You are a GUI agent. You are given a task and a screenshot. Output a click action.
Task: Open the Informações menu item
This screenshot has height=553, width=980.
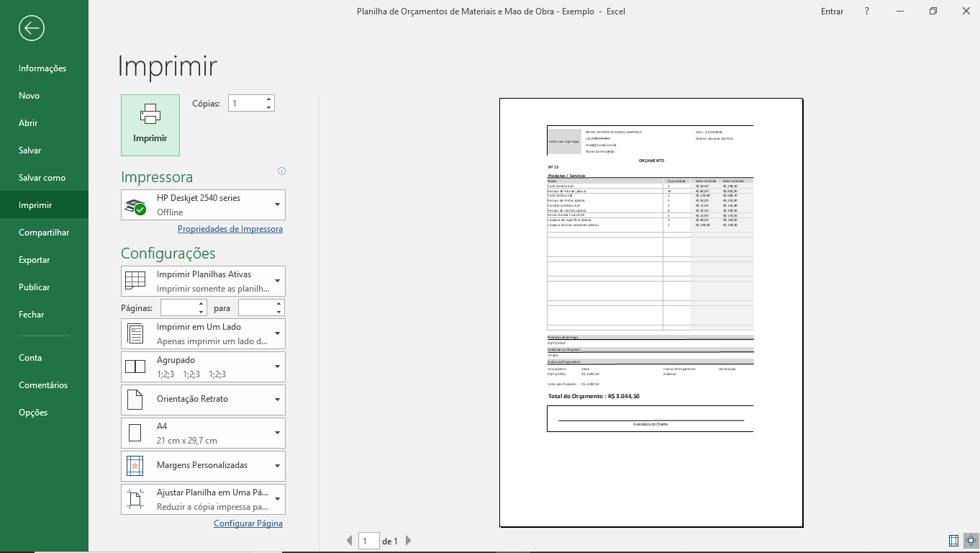pos(44,68)
